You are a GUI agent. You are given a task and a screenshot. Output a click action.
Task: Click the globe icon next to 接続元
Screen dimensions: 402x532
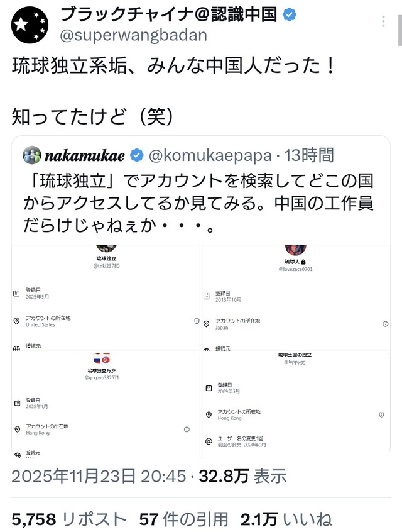click(x=16, y=346)
